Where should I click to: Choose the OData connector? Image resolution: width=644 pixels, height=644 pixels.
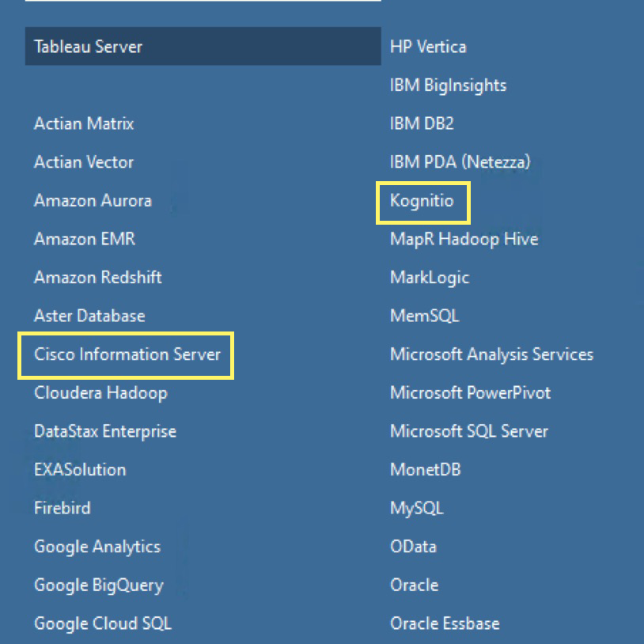[x=413, y=547]
